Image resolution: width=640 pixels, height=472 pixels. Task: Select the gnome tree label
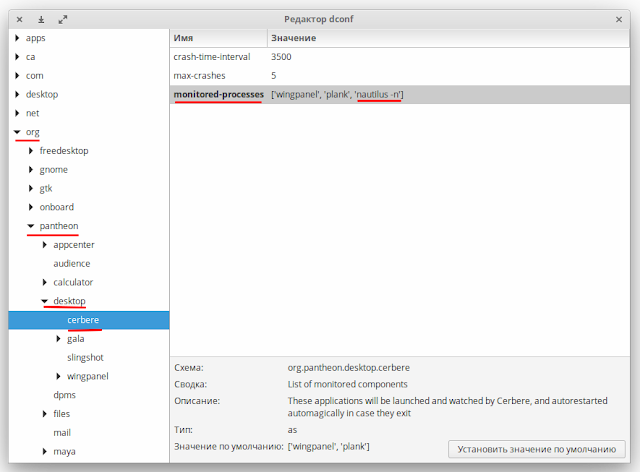53,170
